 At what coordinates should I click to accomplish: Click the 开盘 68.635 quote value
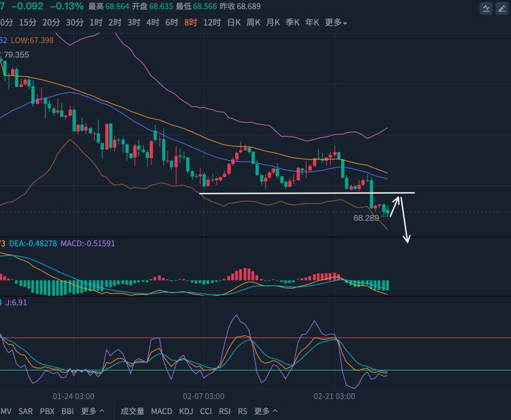coord(152,6)
